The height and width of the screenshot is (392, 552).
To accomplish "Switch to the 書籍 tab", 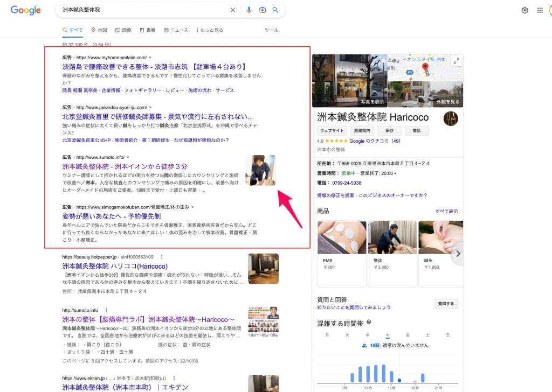I will click(148, 30).
